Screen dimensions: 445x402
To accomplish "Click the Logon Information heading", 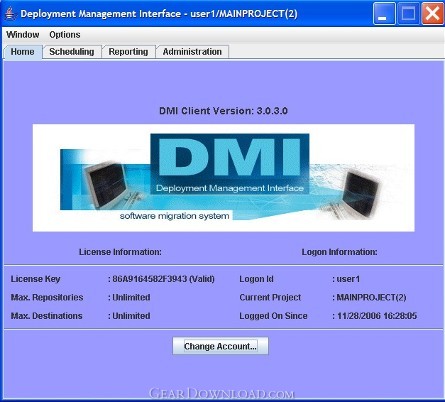I will (340, 252).
